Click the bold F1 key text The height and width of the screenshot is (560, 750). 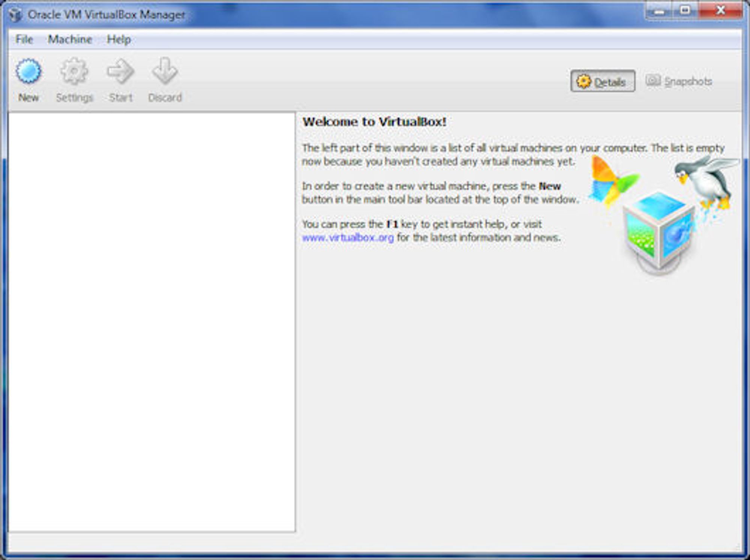pos(392,224)
